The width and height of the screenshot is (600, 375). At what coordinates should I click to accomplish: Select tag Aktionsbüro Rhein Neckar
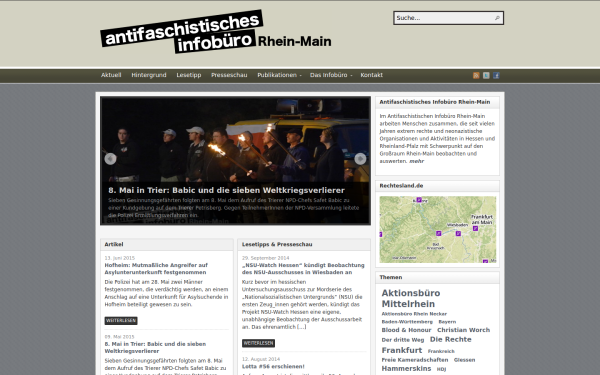coord(414,314)
